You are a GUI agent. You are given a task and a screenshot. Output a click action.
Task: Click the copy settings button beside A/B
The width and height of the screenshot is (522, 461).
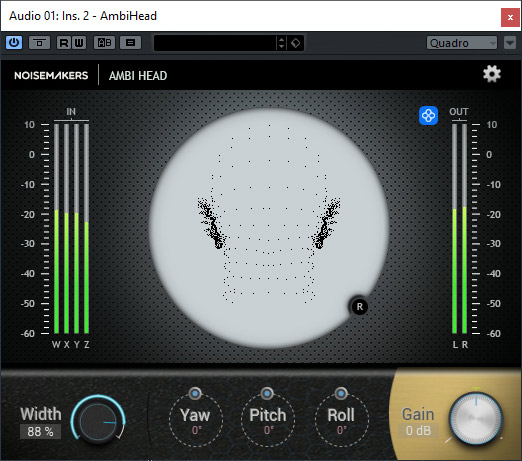[x=130, y=43]
